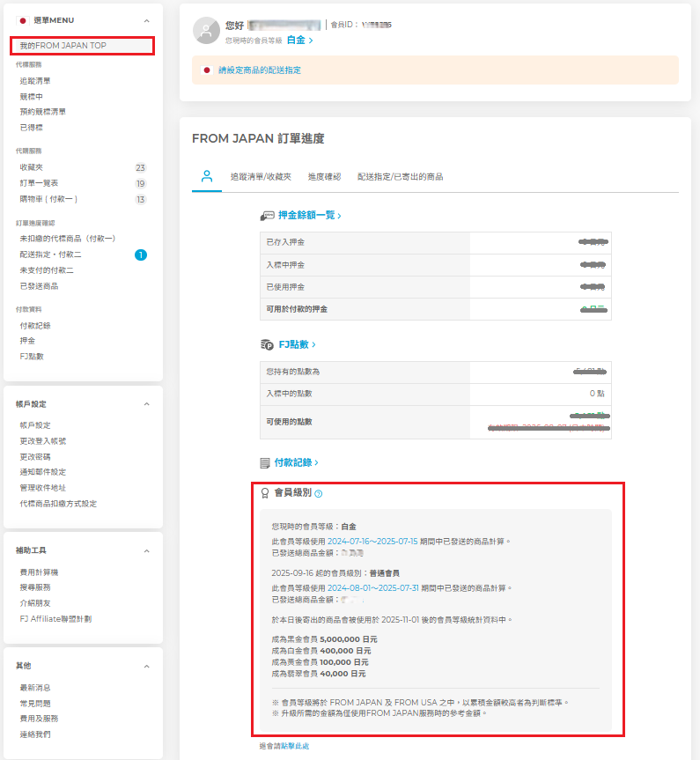Image resolution: width=700 pixels, height=760 pixels.
Task: Collapse the 補助工具 section
Action: coord(146,551)
